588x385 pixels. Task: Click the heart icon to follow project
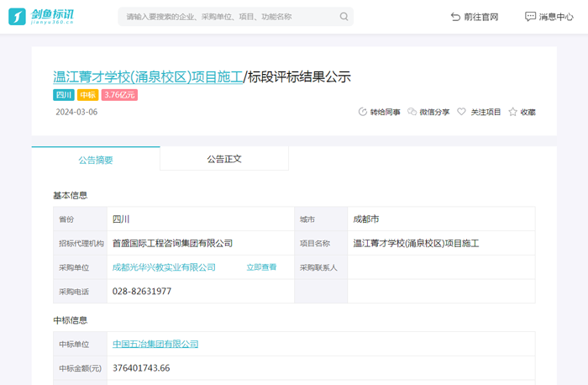click(461, 112)
